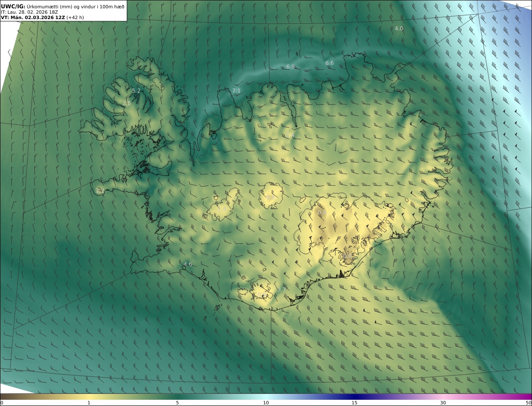The height and width of the screenshot is (406, 532).
Task: Click the '1' tick on the color scale
Action: point(89,403)
